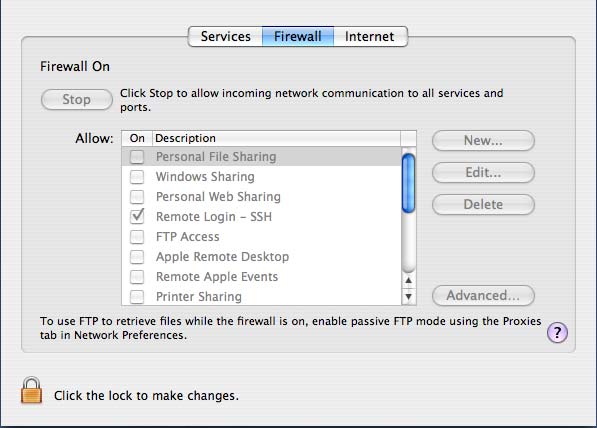Switch to the Services tab

click(x=225, y=37)
